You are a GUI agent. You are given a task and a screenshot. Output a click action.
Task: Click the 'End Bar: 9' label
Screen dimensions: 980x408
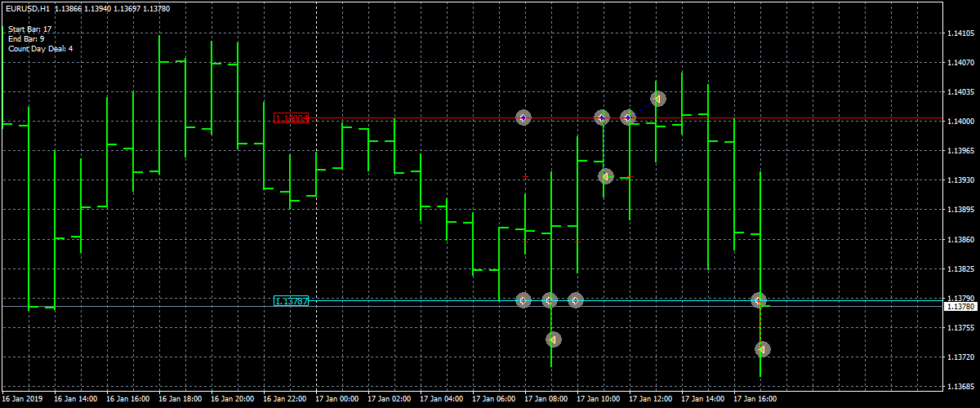coord(27,39)
